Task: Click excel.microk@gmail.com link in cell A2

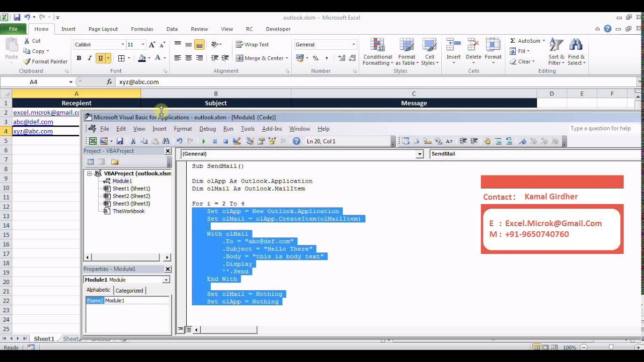Action: (x=47, y=113)
